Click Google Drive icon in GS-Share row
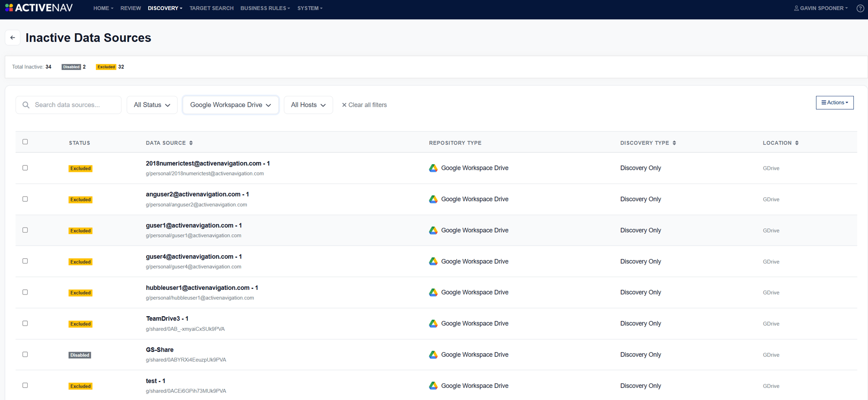Image resolution: width=868 pixels, height=400 pixels. [x=433, y=355]
